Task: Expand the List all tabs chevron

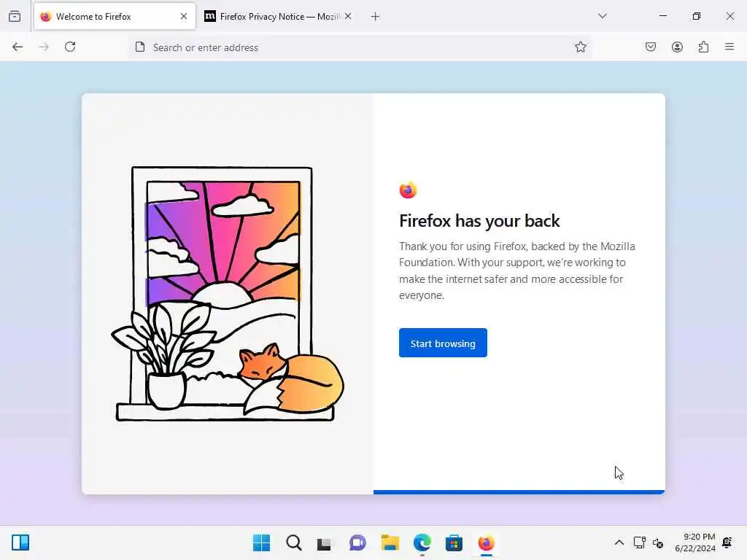Action: [x=602, y=16]
